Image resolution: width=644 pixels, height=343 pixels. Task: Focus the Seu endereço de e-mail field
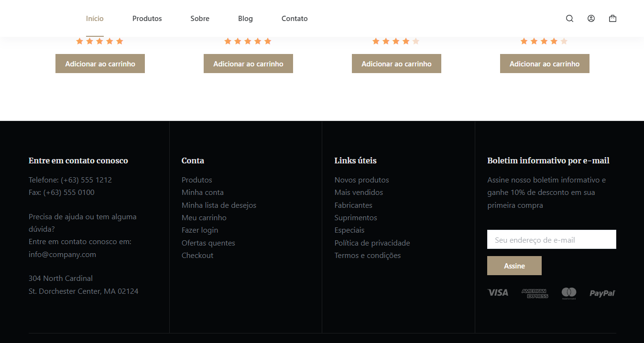click(551, 240)
